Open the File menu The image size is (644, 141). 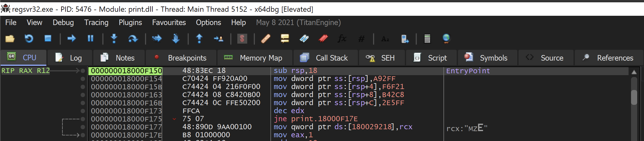11,23
